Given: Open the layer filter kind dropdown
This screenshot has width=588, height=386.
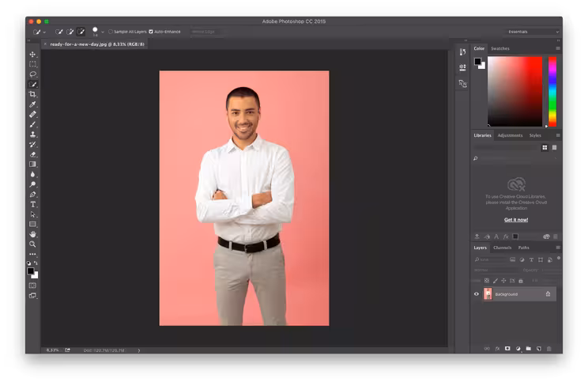Looking at the screenshot, I should tap(491, 259).
